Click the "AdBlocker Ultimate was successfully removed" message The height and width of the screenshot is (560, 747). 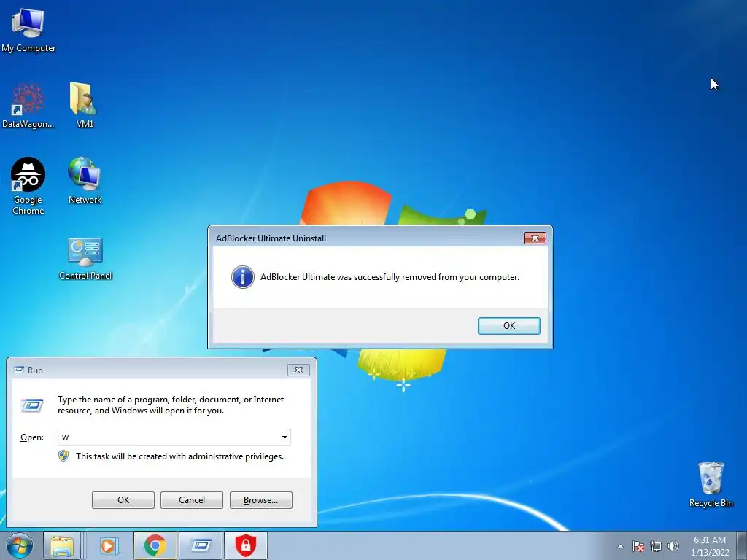coord(390,277)
